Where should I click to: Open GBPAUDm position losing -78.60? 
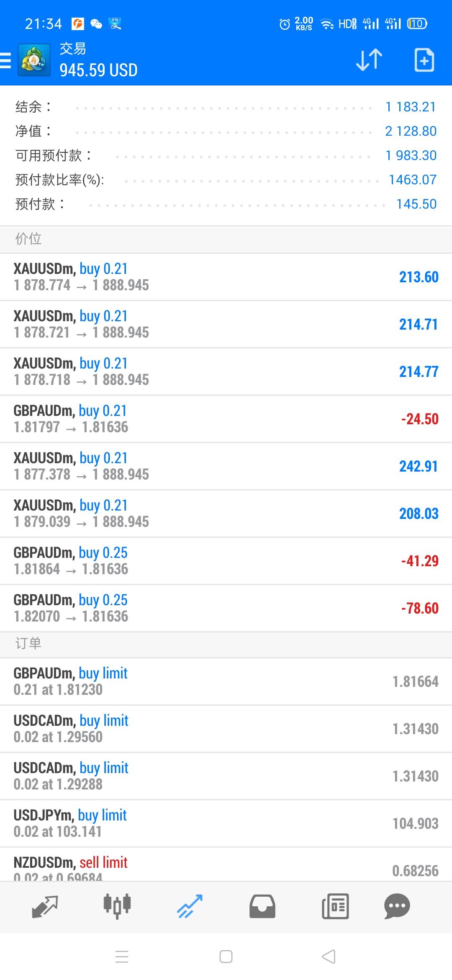[226, 608]
